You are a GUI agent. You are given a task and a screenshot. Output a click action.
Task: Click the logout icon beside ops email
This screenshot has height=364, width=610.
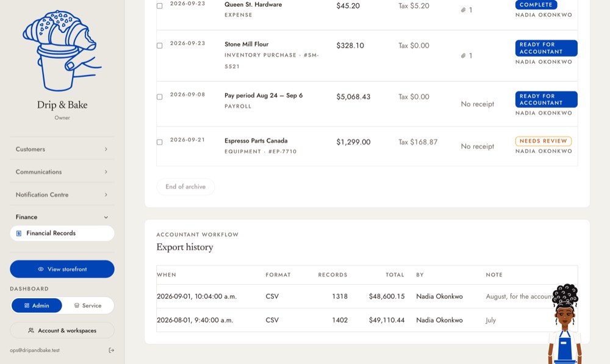111,351
